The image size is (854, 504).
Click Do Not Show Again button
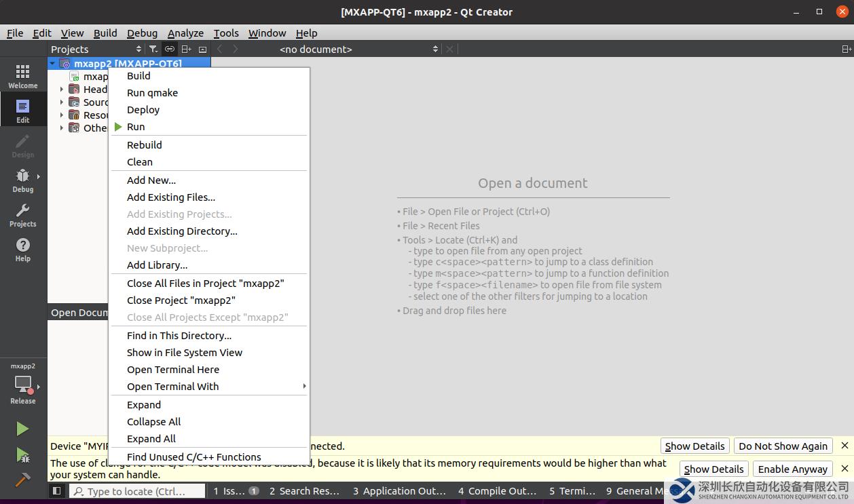[x=783, y=446]
